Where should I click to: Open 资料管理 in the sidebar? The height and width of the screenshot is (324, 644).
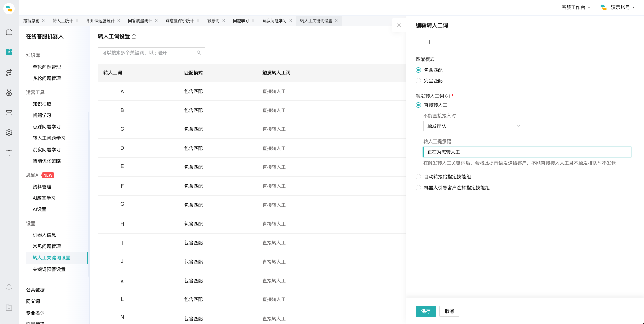pos(42,187)
